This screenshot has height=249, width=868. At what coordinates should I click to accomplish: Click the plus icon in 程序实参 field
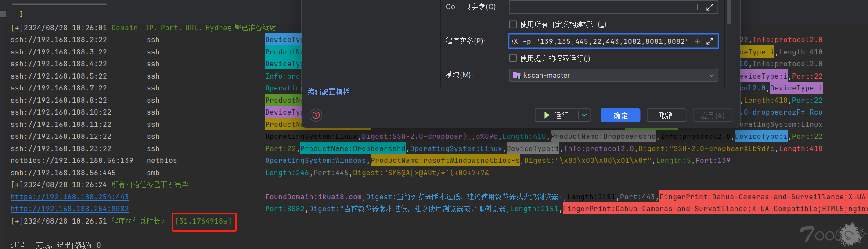697,41
